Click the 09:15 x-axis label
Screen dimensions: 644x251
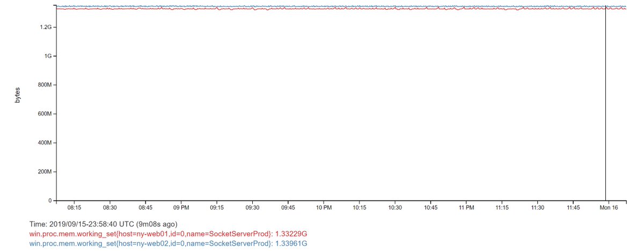[x=217, y=207]
